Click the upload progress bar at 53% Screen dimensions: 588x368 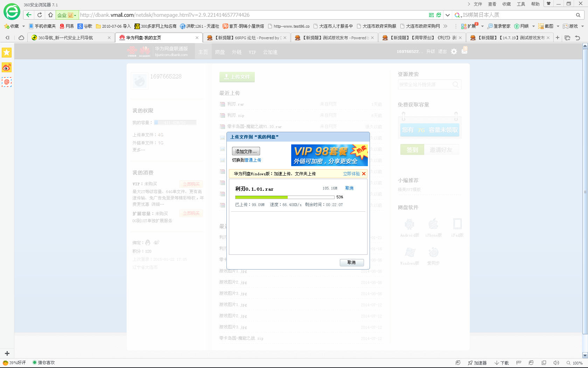pyautogui.click(x=285, y=197)
